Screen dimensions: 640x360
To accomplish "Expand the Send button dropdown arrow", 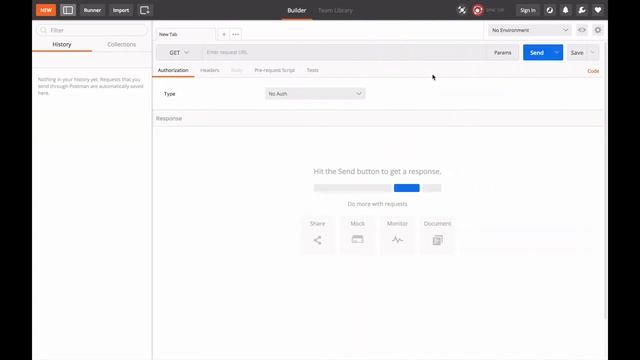I will 557,53.
